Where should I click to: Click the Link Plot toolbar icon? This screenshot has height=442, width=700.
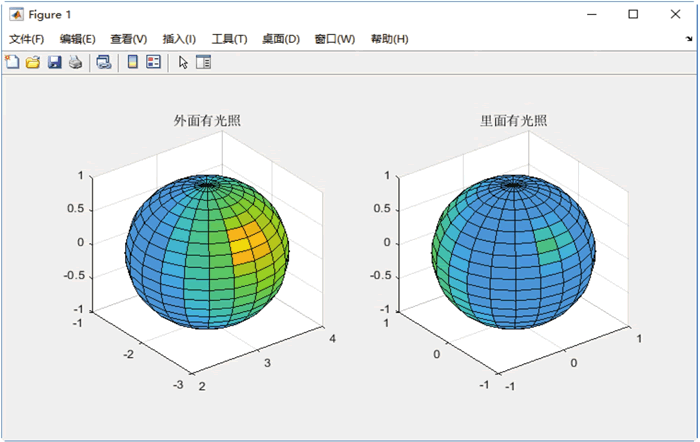pos(104,62)
